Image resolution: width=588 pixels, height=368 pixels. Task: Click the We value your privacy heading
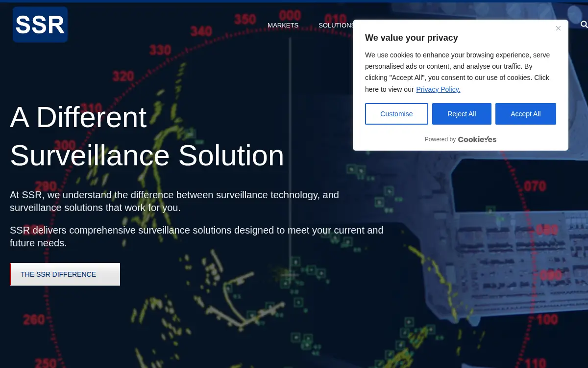[412, 38]
